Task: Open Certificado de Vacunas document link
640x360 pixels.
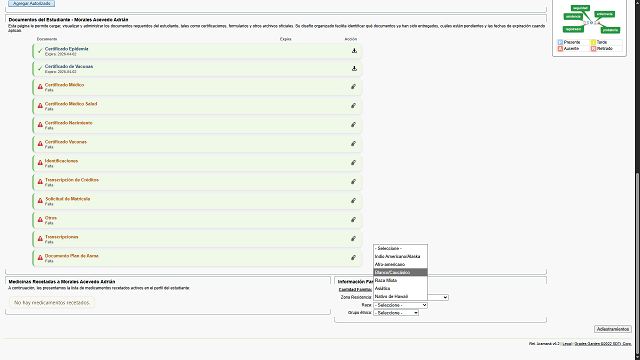Action: (x=69, y=67)
